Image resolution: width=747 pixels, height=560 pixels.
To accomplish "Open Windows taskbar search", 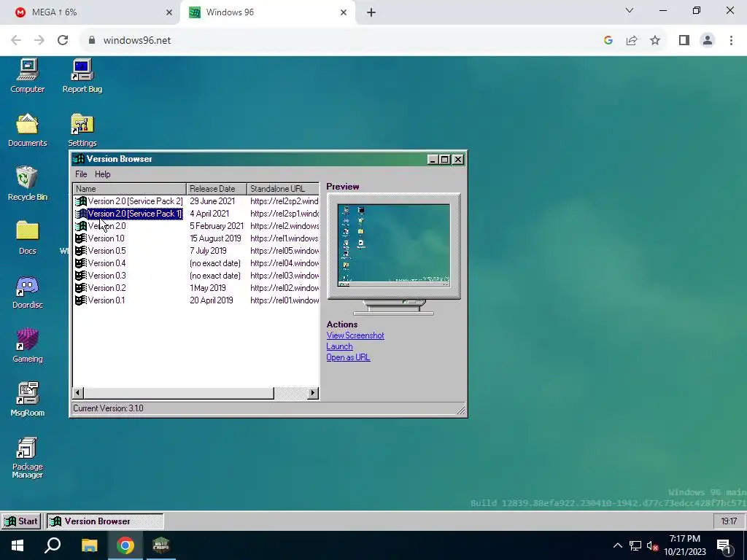I will 53,545.
